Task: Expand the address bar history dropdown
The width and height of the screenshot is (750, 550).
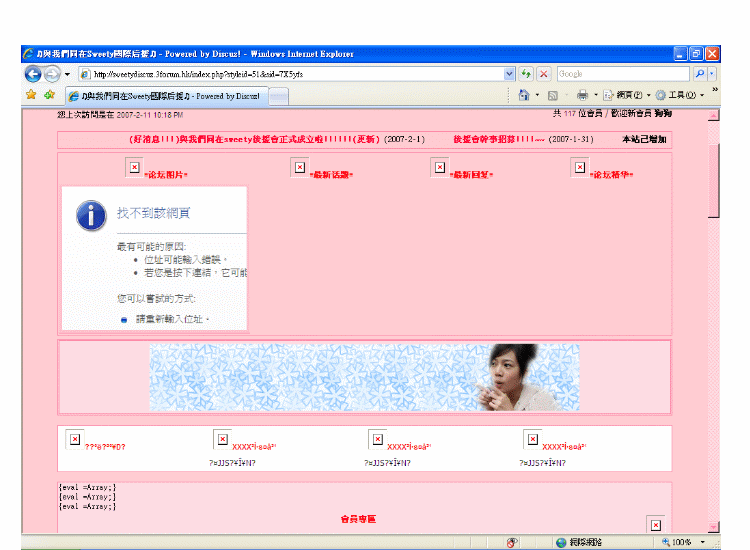Action: point(509,74)
